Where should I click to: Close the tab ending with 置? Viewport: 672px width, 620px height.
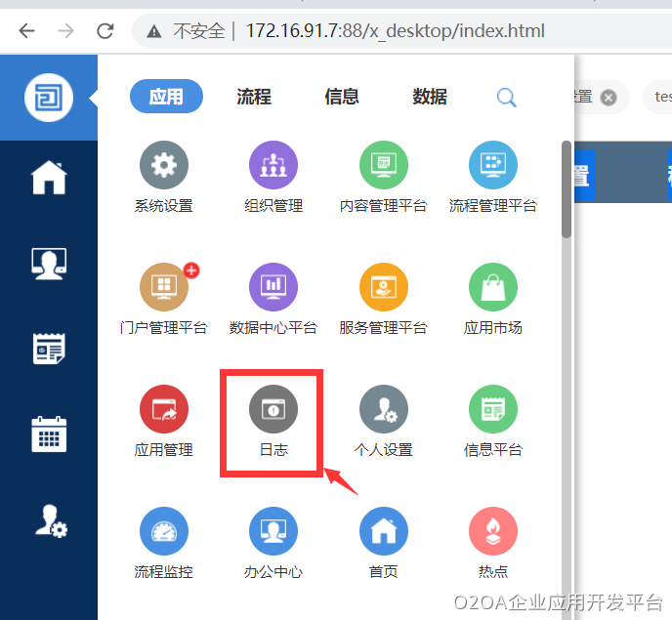(x=609, y=97)
